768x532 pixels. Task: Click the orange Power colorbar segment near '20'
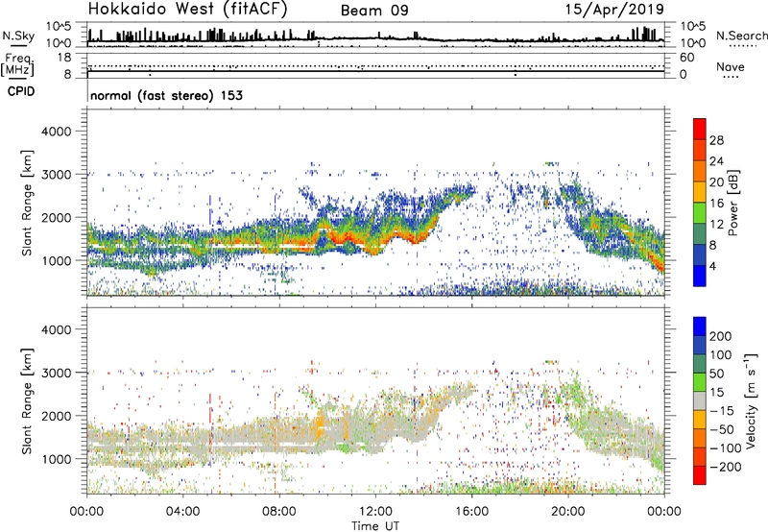(700, 171)
